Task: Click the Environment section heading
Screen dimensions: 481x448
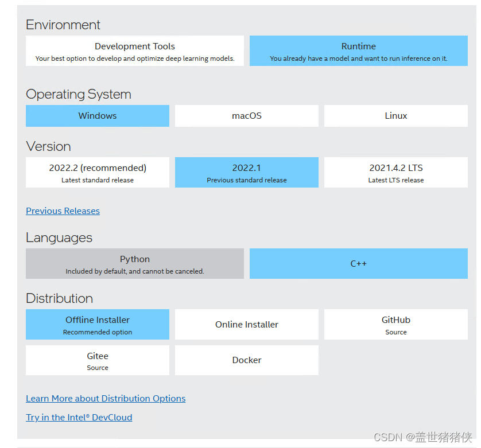Action: (x=63, y=25)
